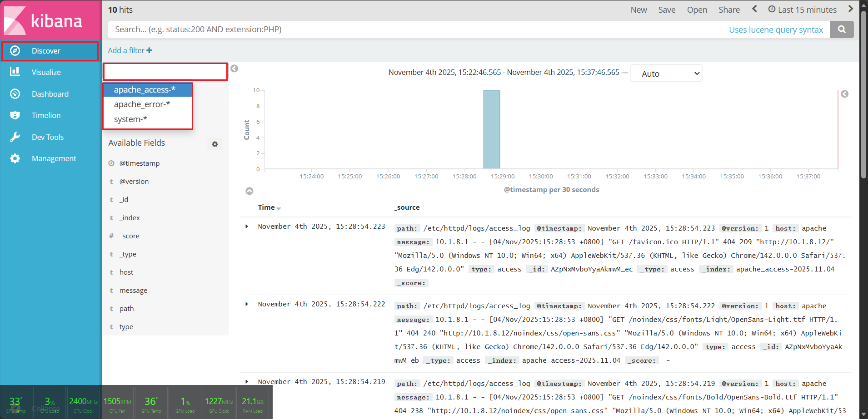The width and height of the screenshot is (868, 419).
Task: Select the _id field
Action: coord(124,200)
